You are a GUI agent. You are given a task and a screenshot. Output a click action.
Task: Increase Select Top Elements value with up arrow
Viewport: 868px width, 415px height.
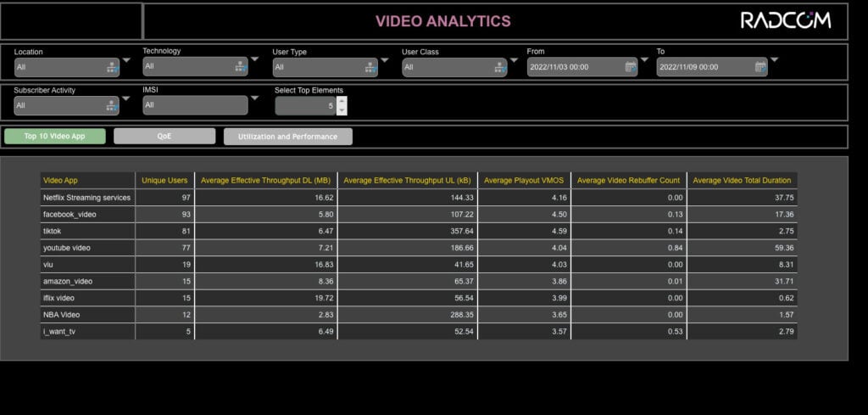pyautogui.click(x=342, y=101)
